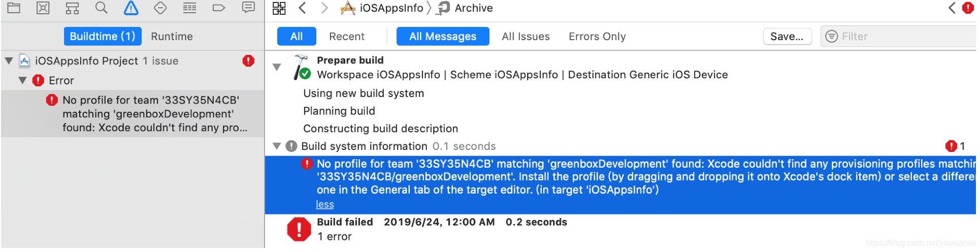Image resolution: width=980 pixels, height=252 pixels.
Task: Go forward with the right chevron
Action: tap(324, 8)
